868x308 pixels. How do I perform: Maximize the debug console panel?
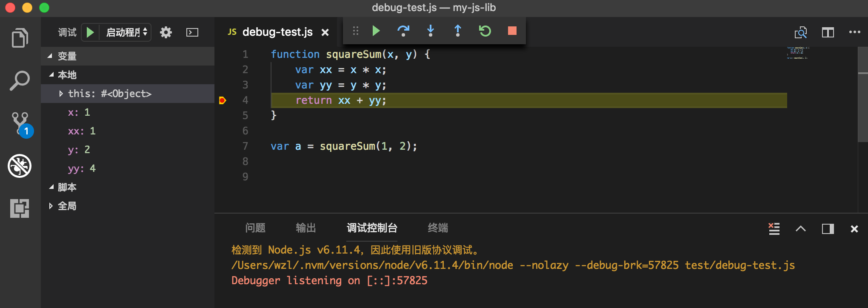800,229
